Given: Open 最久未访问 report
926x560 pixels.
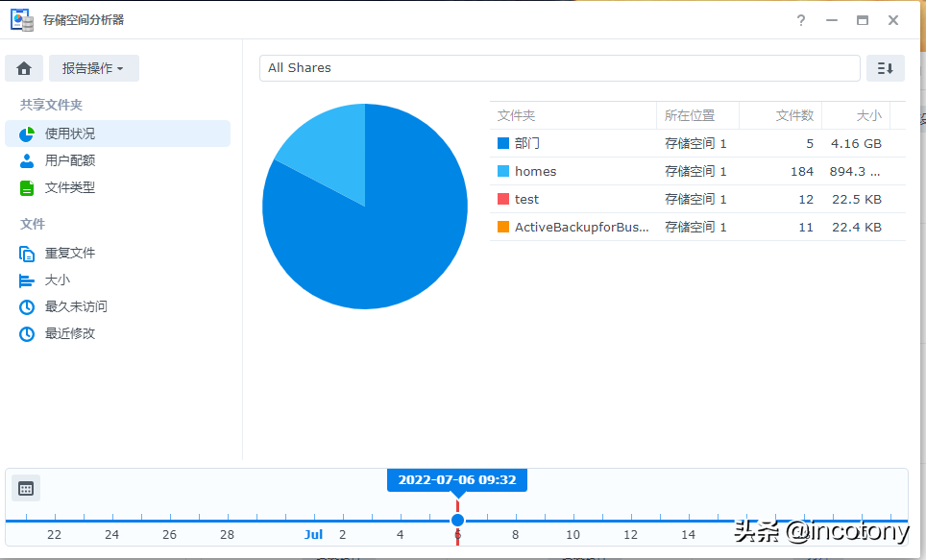Looking at the screenshot, I should (117, 306).
